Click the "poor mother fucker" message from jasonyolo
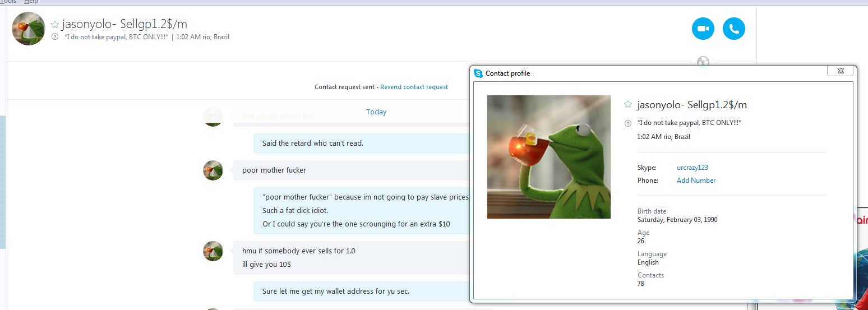The width and height of the screenshot is (868, 310). click(x=274, y=170)
